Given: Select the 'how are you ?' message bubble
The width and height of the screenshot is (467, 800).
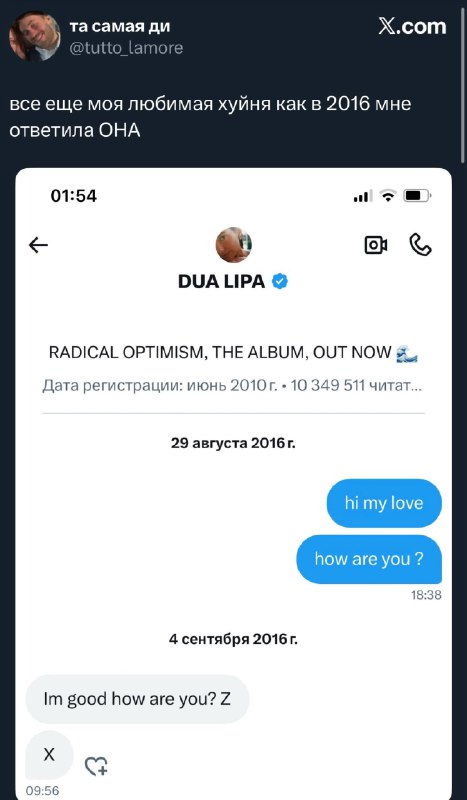Looking at the screenshot, I should tap(369, 559).
